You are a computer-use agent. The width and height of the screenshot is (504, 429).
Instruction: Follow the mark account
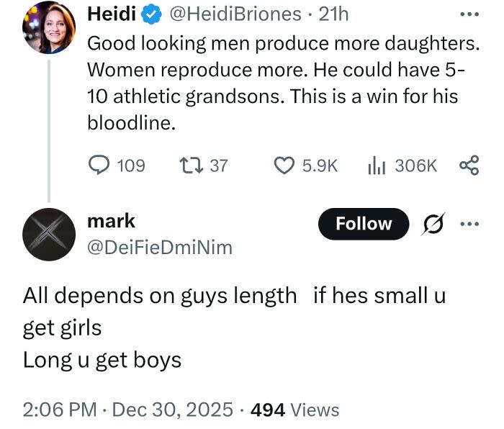[364, 223]
